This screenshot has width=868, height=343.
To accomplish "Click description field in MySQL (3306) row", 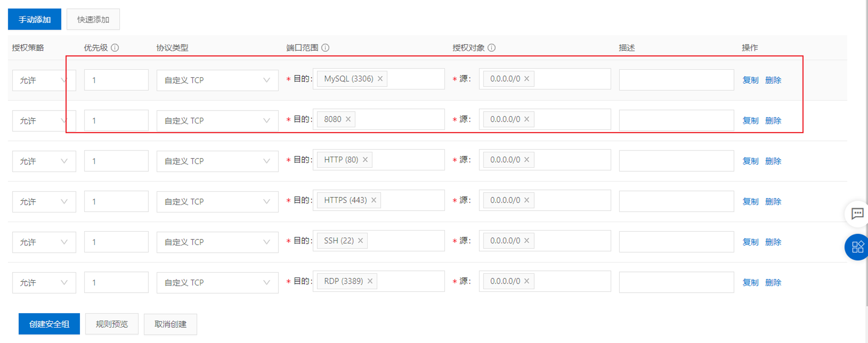I will pyautogui.click(x=677, y=80).
